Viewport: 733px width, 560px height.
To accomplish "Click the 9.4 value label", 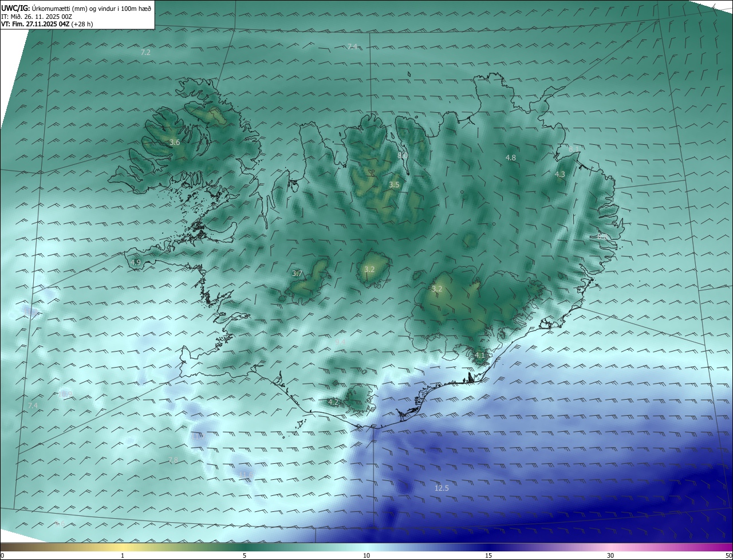I will [x=340, y=342].
